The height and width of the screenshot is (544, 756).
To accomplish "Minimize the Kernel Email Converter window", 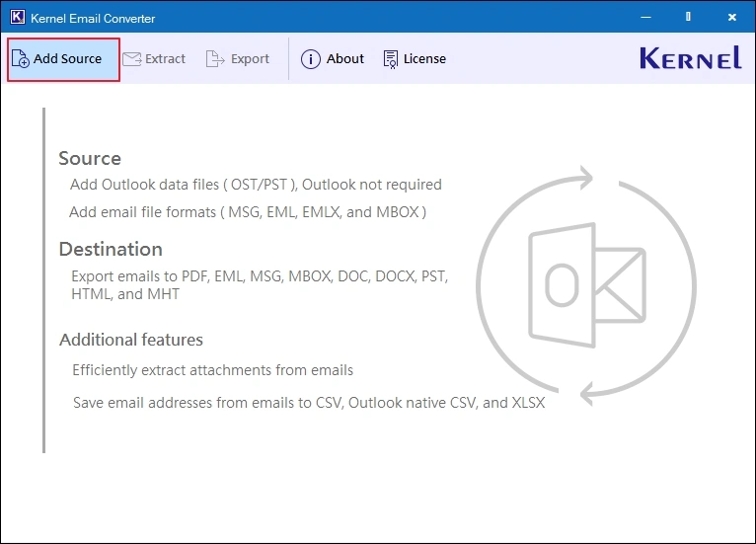I will (645, 18).
